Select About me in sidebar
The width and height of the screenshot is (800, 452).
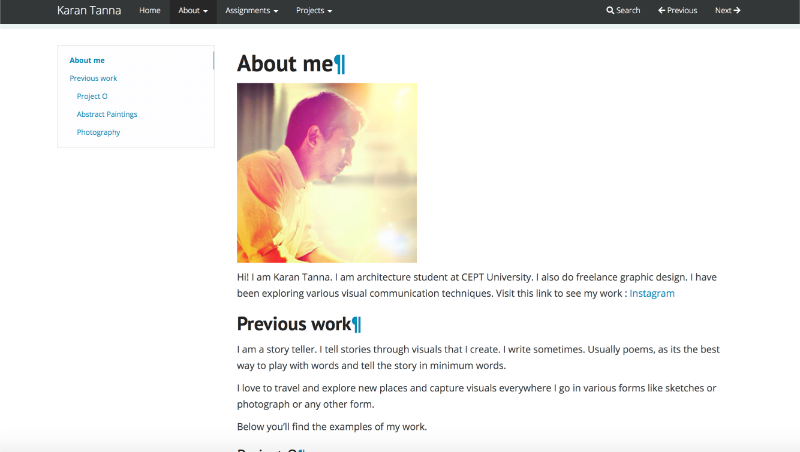tap(87, 60)
